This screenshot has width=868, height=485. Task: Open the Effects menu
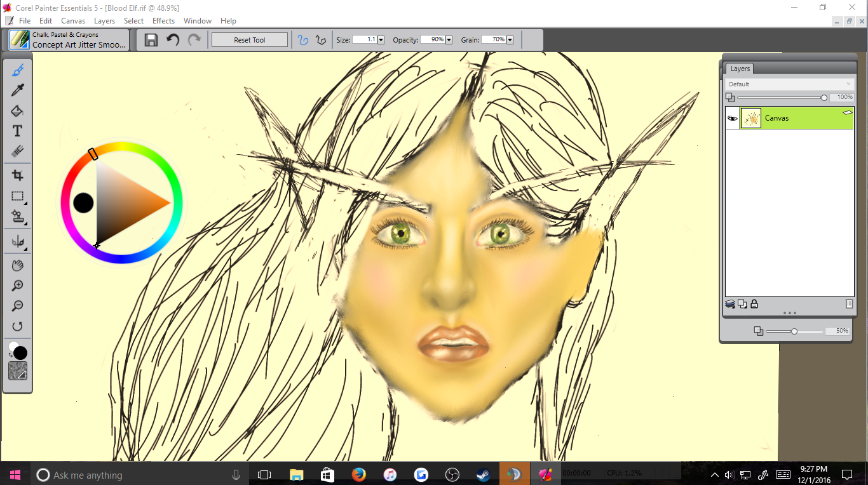163,21
